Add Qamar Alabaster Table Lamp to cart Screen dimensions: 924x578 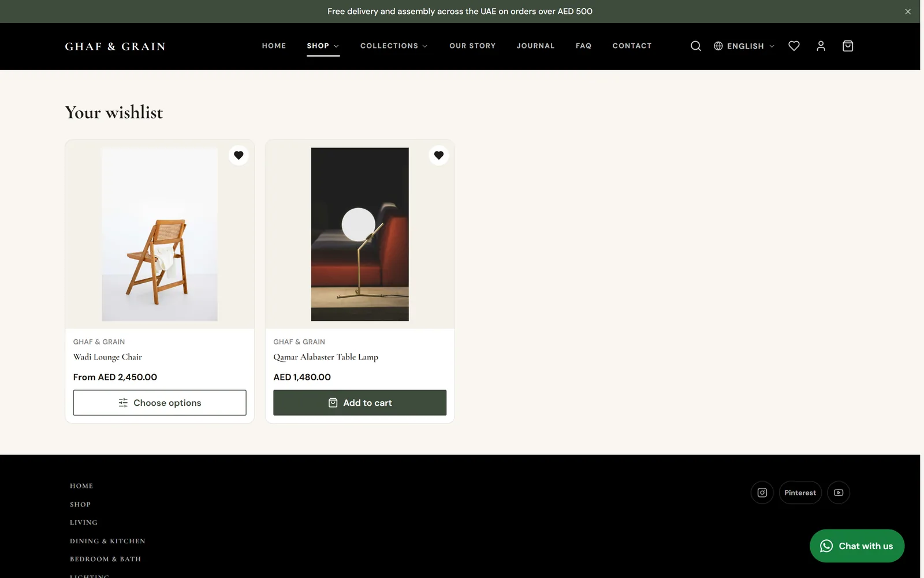(360, 403)
